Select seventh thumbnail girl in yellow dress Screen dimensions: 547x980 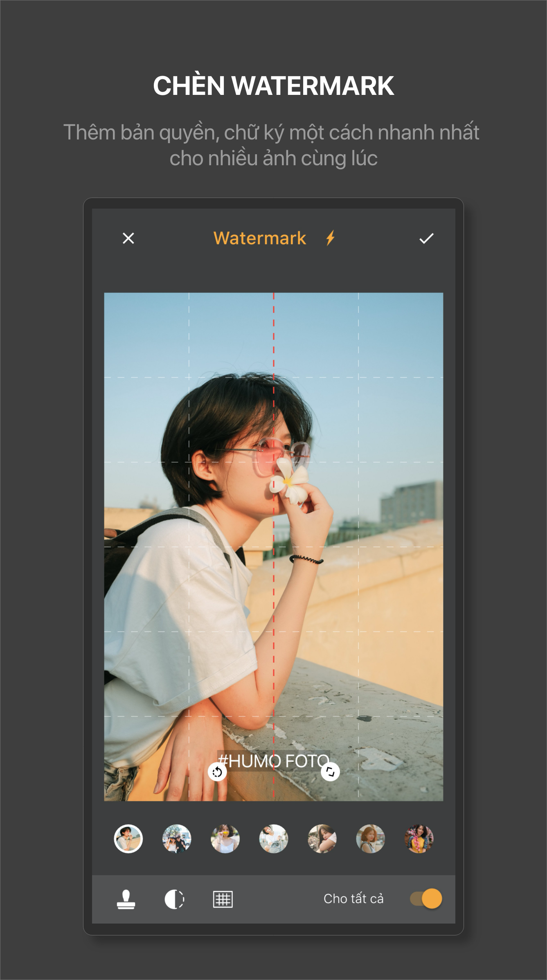419,839
